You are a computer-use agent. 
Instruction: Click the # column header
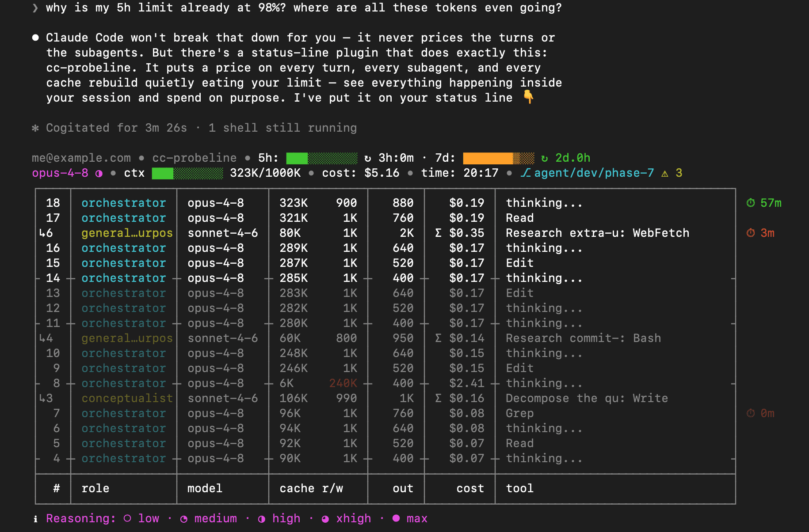[57, 488]
